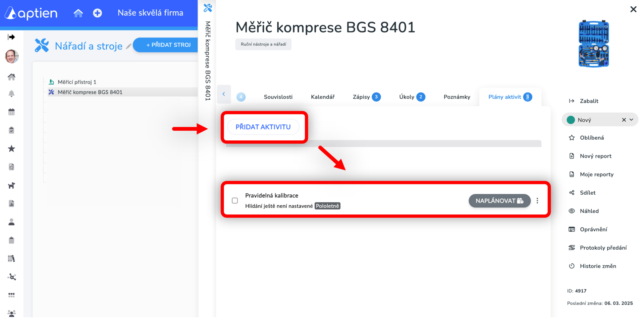Click the NAPLÁNOVAT button
This screenshot has height=321, width=644.
(x=499, y=201)
